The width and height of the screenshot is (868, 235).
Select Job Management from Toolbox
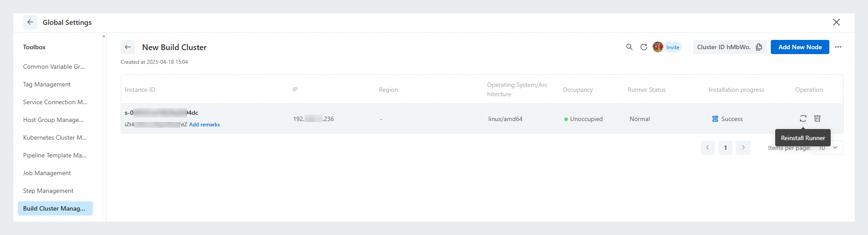[x=47, y=173]
